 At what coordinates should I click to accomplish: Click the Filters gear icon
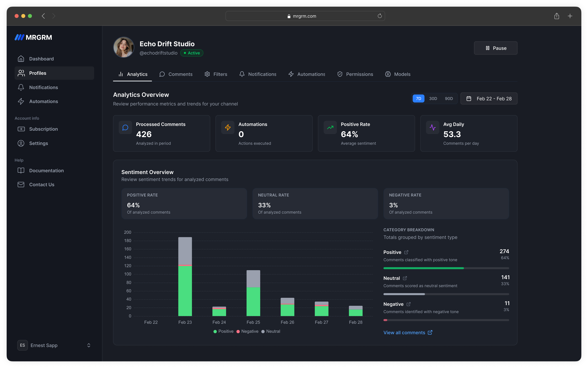tap(207, 74)
